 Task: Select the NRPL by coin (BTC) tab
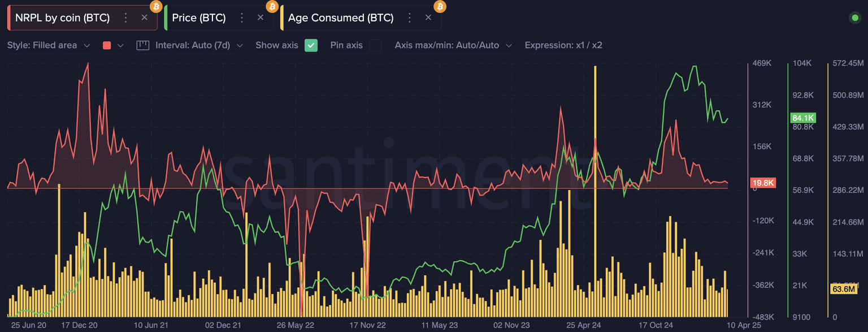[62, 18]
